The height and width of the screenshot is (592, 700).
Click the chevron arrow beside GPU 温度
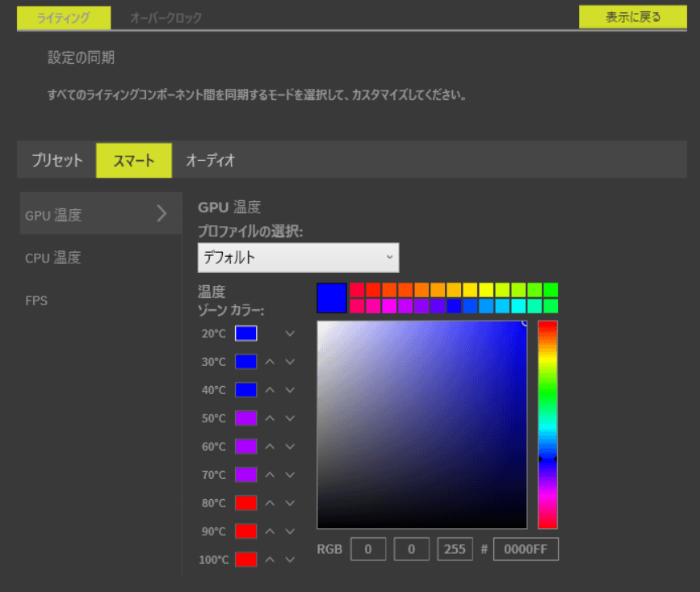[162, 214]
